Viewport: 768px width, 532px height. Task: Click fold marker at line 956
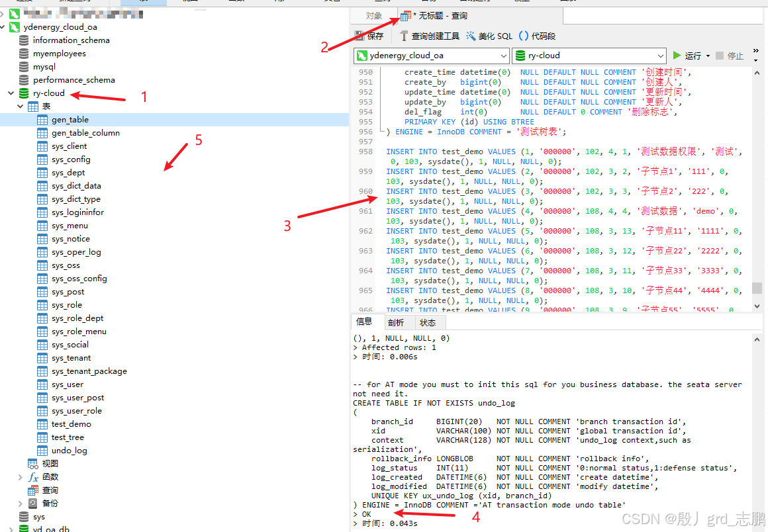tap(383, 132)
